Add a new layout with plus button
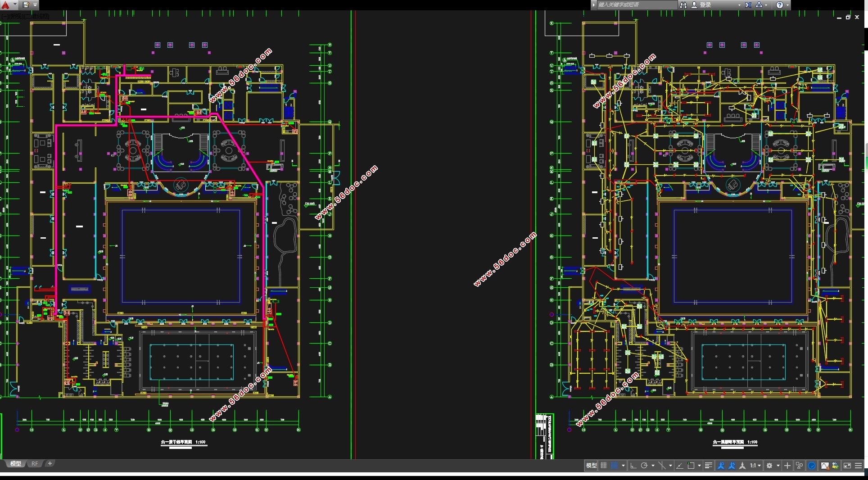 [50, 463]
